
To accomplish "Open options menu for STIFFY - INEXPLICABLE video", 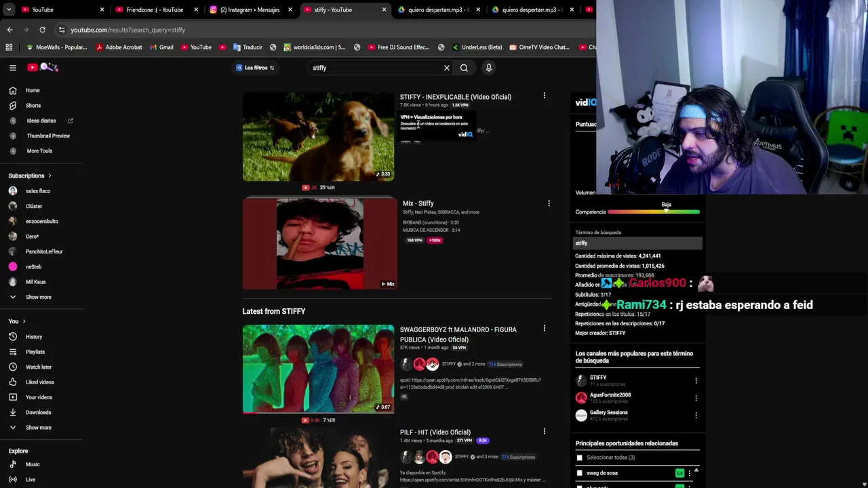I will coord(544,96).
